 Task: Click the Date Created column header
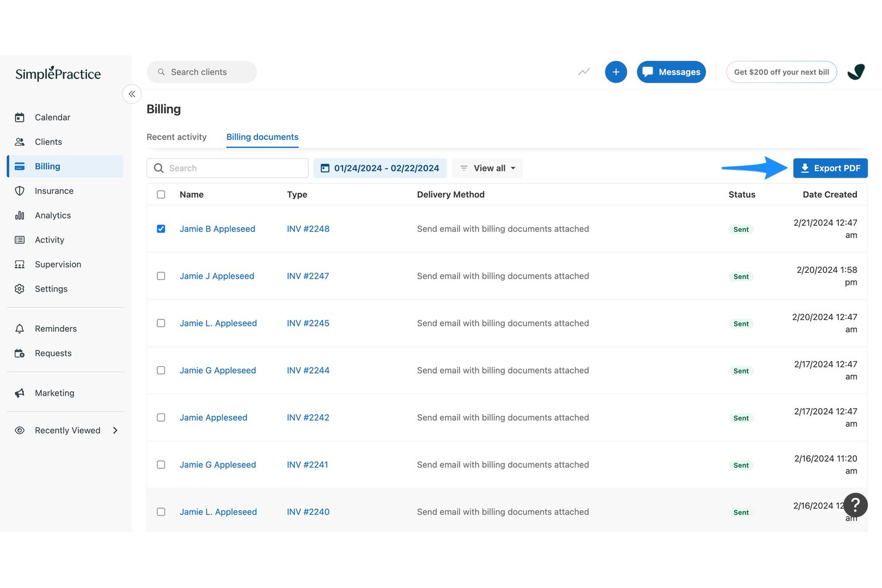[830, 194]
